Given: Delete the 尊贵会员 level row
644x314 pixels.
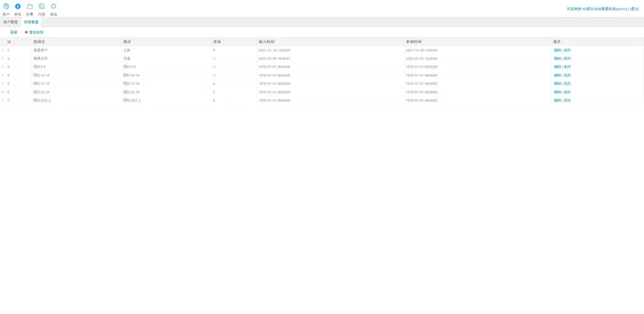Looking at the screenshot, I should [557, 58].
